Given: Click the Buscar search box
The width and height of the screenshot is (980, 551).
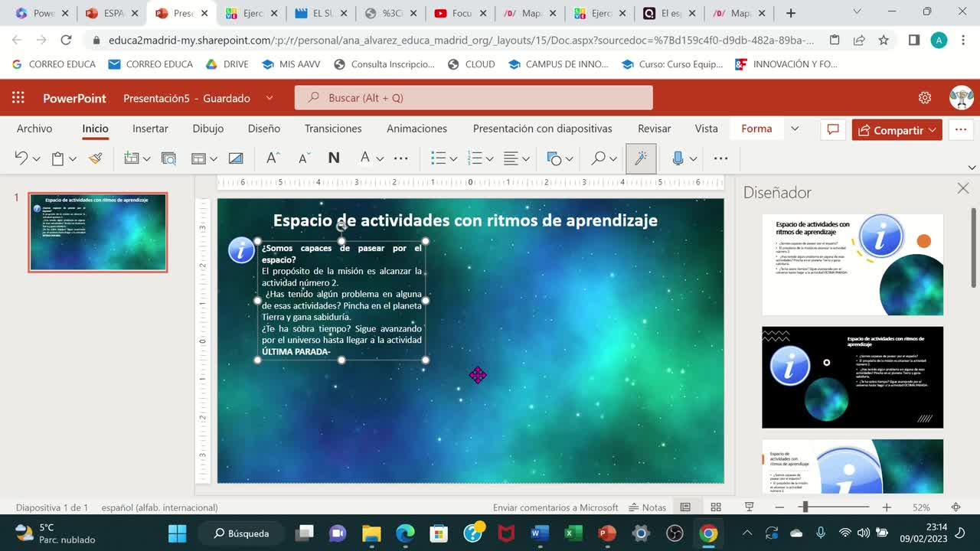Looking at the screenshot, I should point(473,98).
